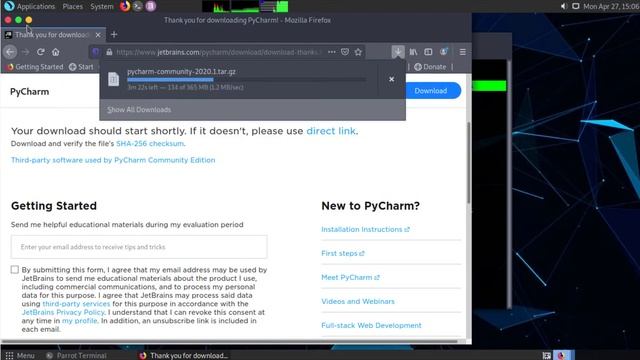
Task: Reload the page with the refresh icon
Action: [40, 52]
